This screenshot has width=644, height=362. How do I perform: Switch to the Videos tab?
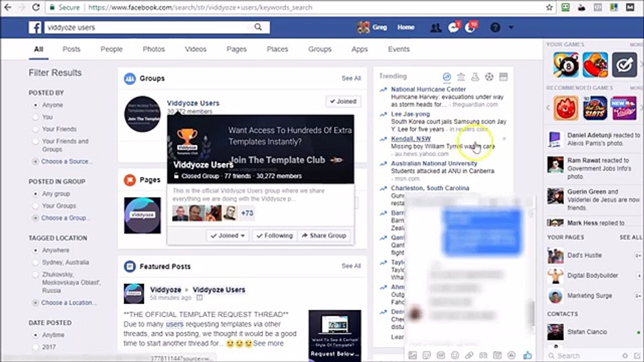coord(196,49)
